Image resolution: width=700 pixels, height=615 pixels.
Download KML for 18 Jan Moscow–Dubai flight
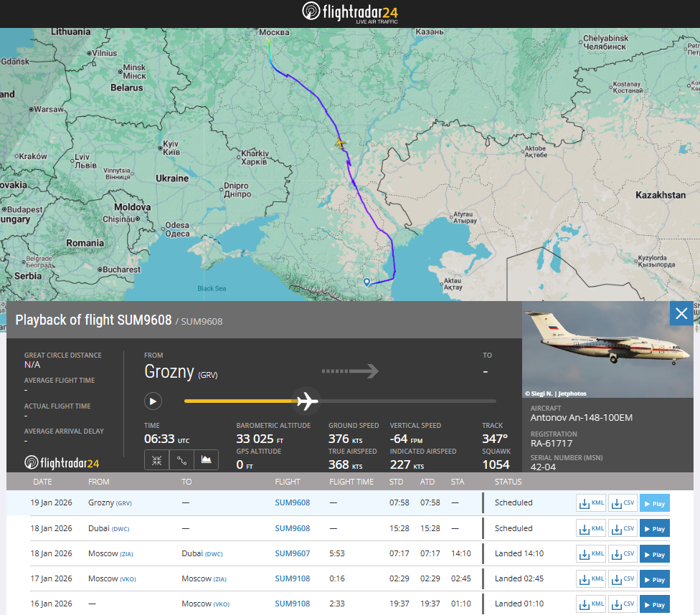pos(591,555)
